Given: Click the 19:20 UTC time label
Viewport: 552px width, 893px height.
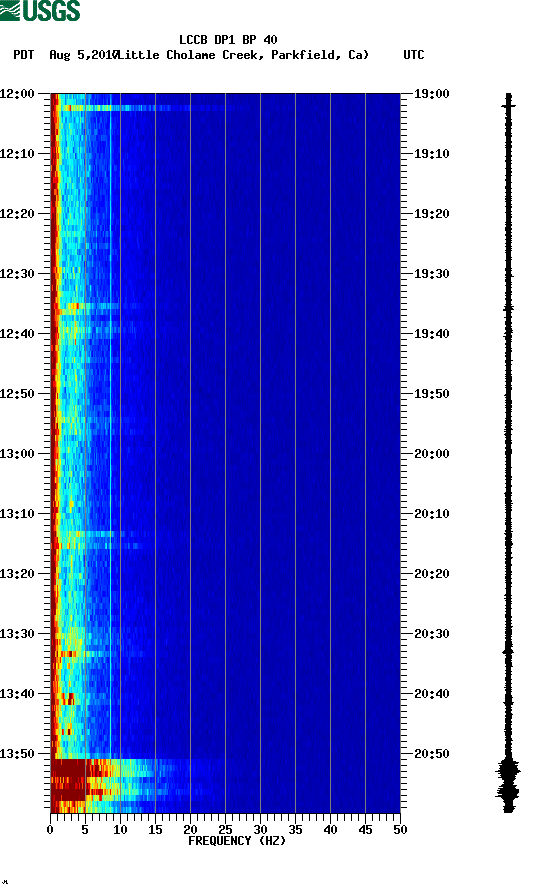Looking at the screenshot, I should [x=431, y=214].
